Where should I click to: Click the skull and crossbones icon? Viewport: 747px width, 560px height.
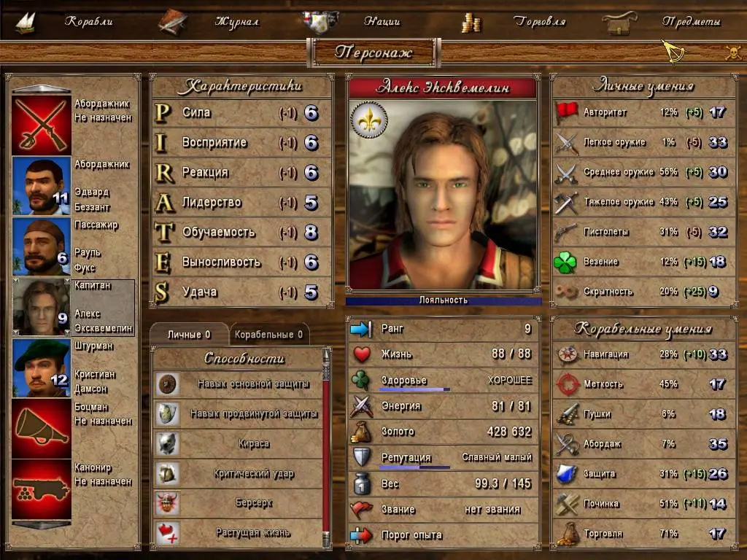click(733, 52)
